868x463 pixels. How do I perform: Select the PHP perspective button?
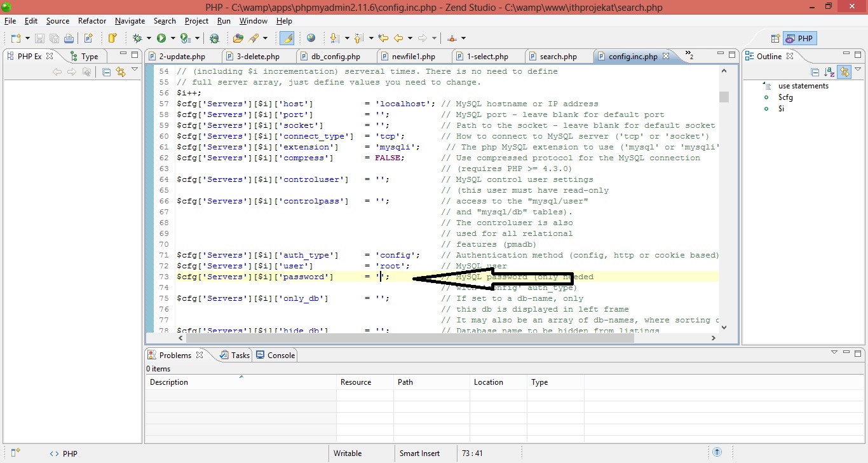tap(799, 38)
